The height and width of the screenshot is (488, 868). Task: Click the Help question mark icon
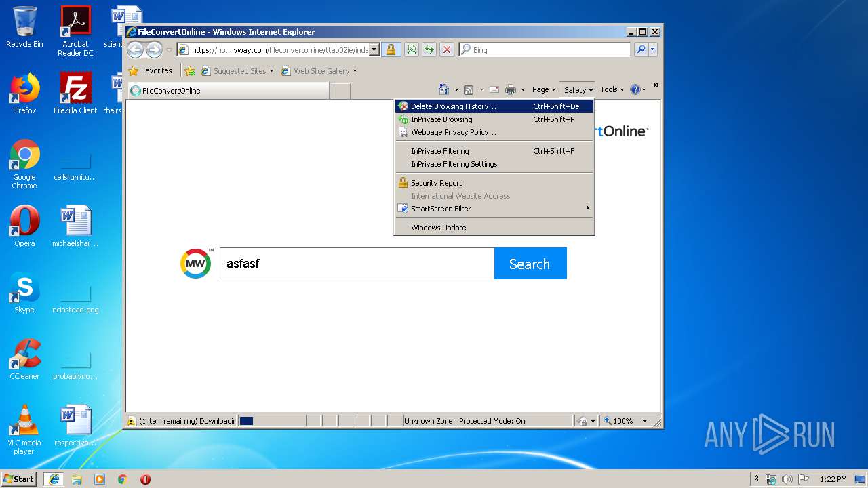635,89
